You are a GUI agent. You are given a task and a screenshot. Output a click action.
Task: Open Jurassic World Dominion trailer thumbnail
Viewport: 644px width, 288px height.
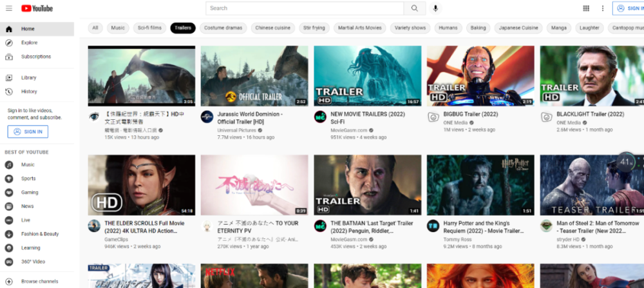pos(254,76)
